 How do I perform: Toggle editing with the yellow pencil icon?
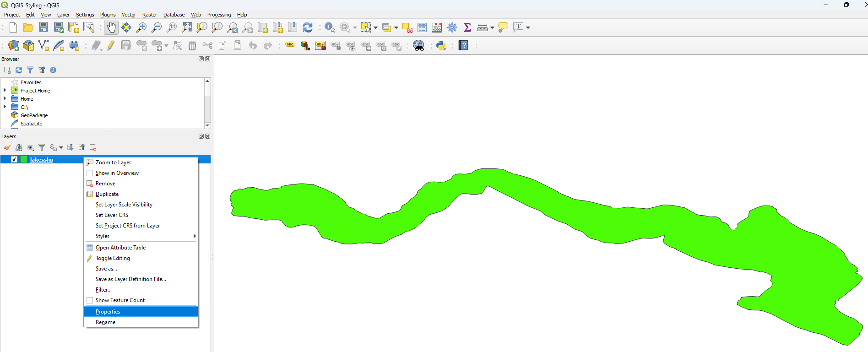click(111, 45)
